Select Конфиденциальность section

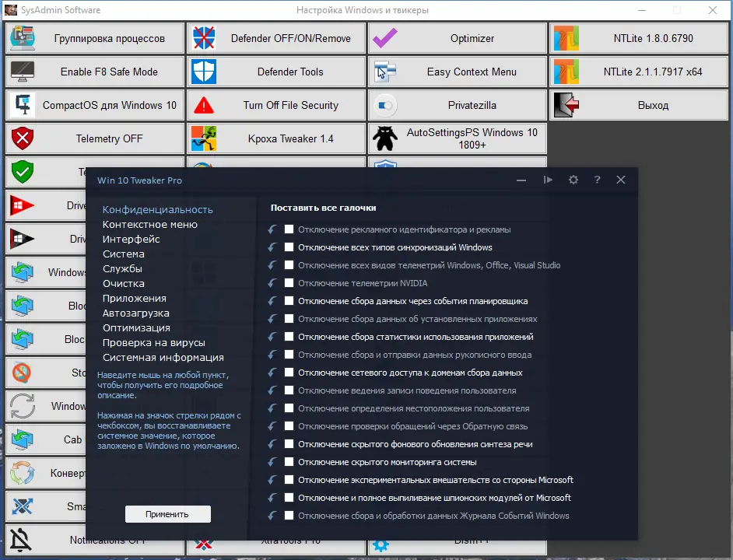157,210
